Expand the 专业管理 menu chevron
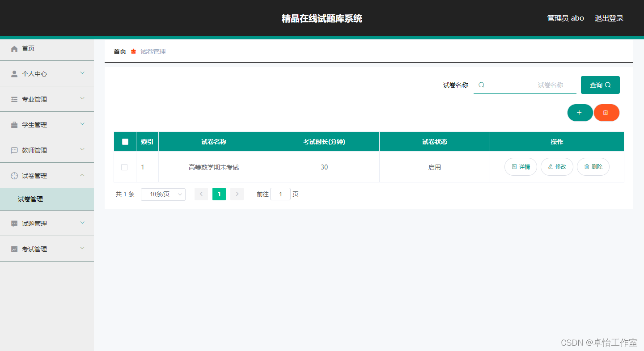This screenshot has height=351, width=644. [x=82, y=98]
